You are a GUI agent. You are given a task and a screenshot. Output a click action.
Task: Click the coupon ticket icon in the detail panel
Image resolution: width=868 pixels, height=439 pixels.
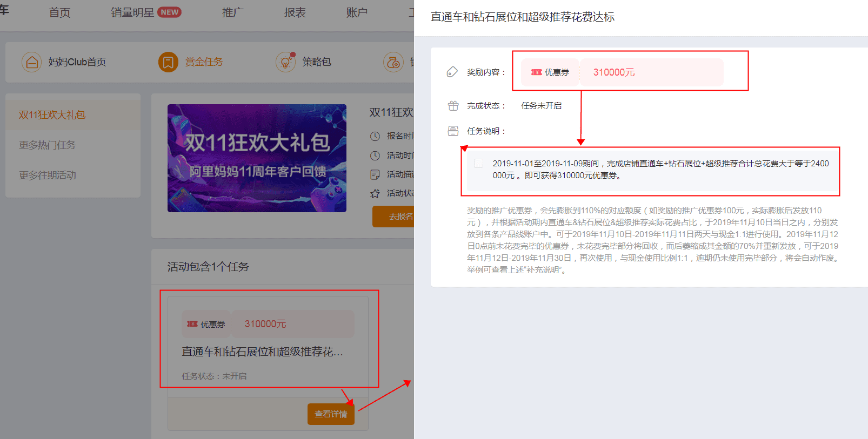(x=536, y=72)
